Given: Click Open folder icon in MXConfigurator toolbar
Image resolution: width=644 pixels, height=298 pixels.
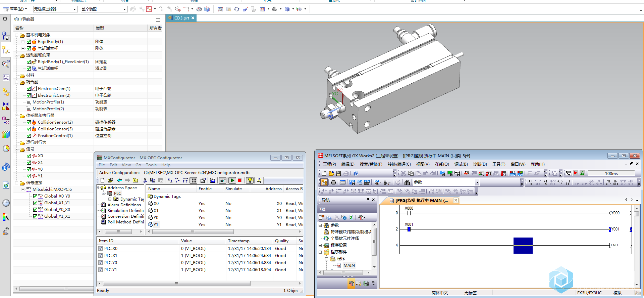Looking at the screenshot, I should point(110,180).
